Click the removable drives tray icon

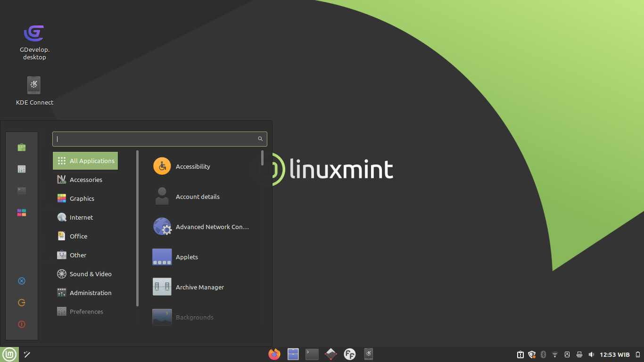tap(567, 354)
